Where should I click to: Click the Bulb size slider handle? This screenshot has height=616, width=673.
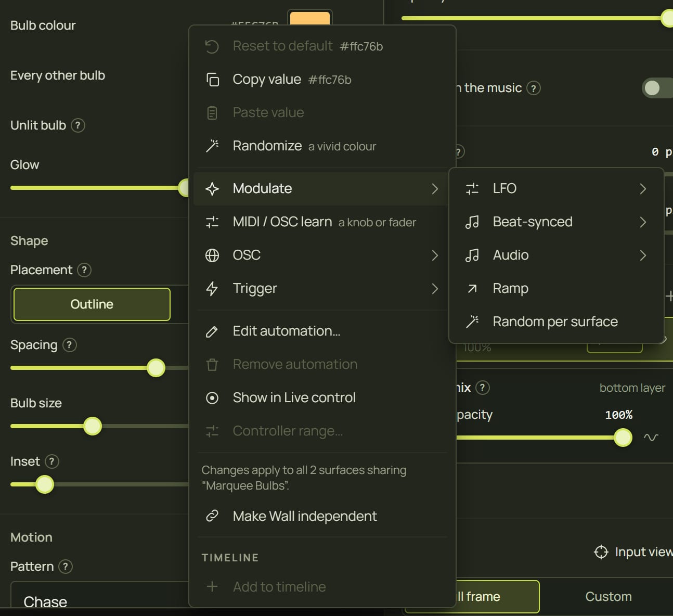pos(93,426)
